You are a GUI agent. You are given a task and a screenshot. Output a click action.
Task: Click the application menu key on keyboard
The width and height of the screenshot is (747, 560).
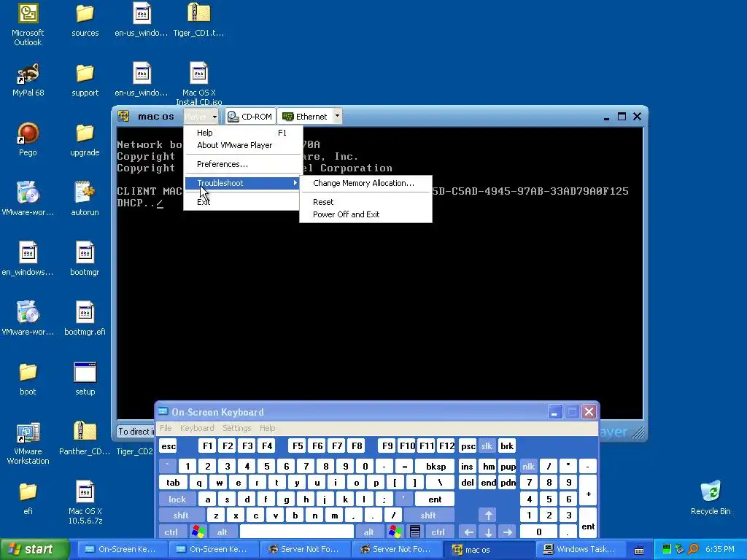(x=415, y=532)
